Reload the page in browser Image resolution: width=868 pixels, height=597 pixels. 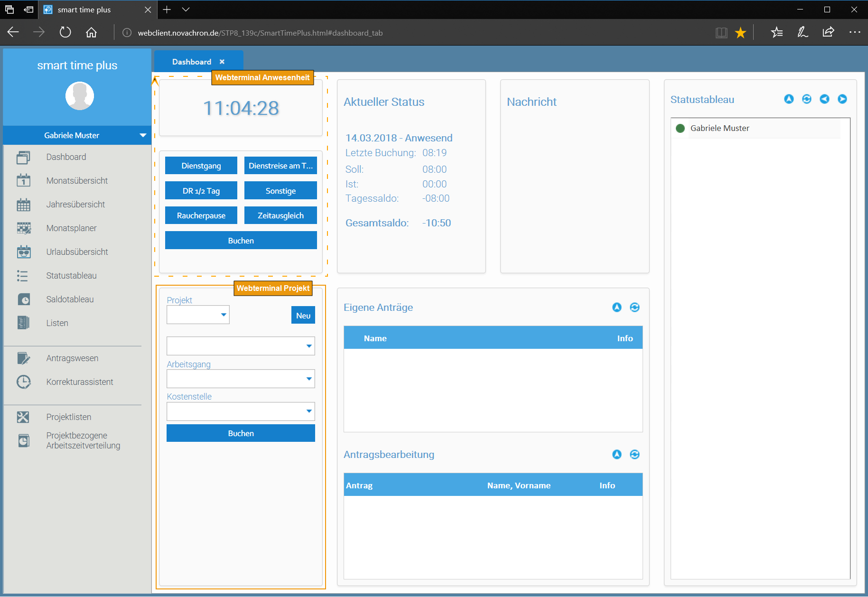[x=65, y=32]
